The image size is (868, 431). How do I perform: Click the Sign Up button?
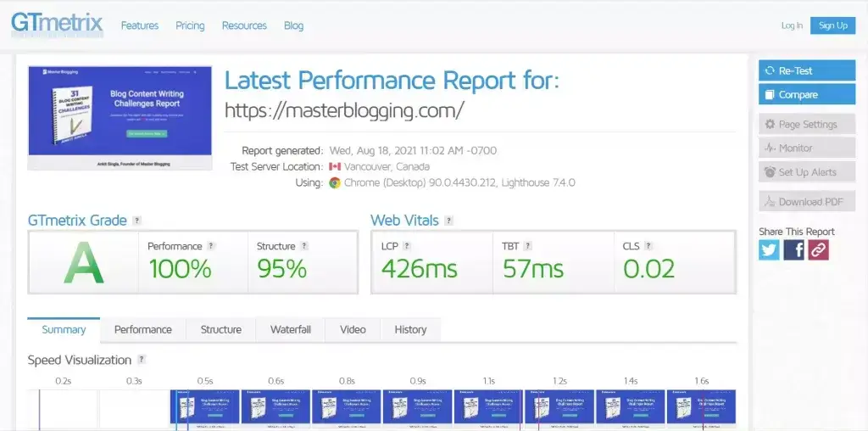tap(832, 25)
